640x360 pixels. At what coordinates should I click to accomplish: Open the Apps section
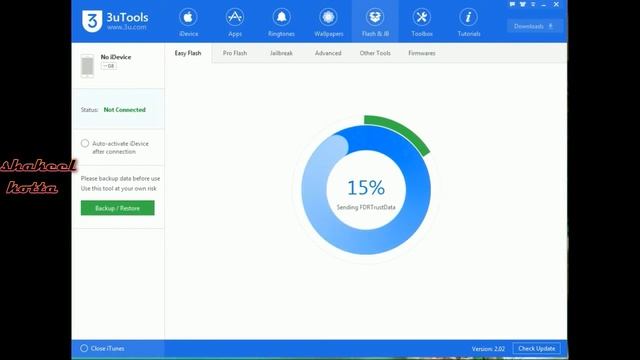[x=235, y=22]
